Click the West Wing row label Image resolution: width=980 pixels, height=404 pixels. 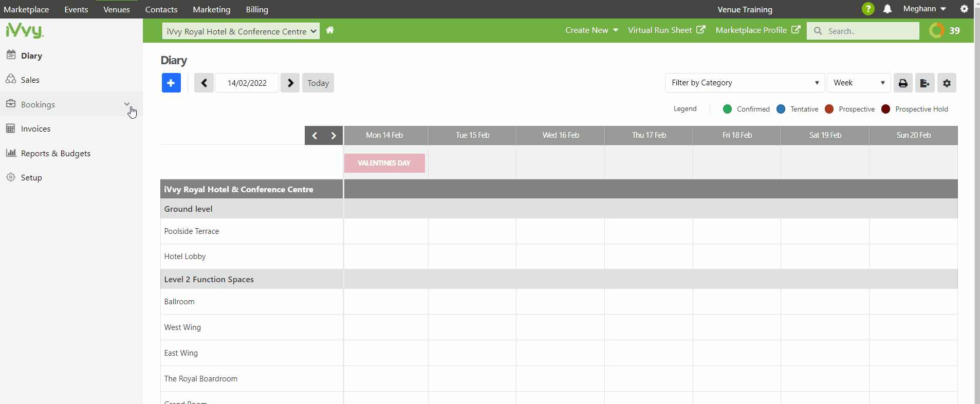182,327
